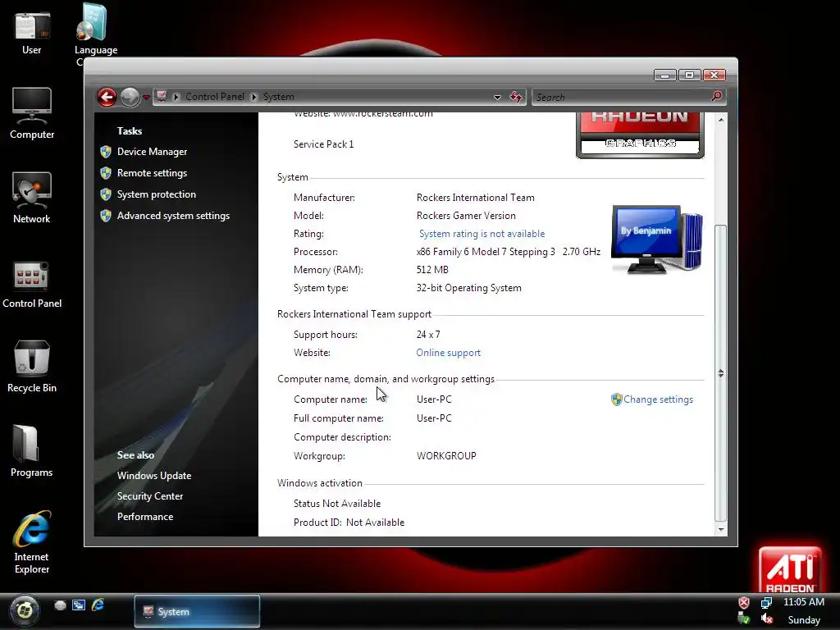
Task: Open the recent pages dropdown arrow
Action: (x=146, y=98)
